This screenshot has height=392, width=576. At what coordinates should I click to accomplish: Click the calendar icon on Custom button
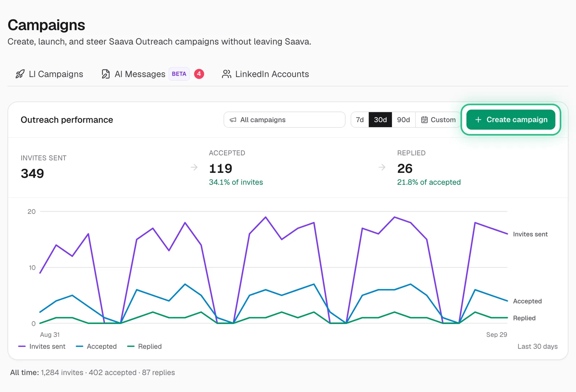424,120
